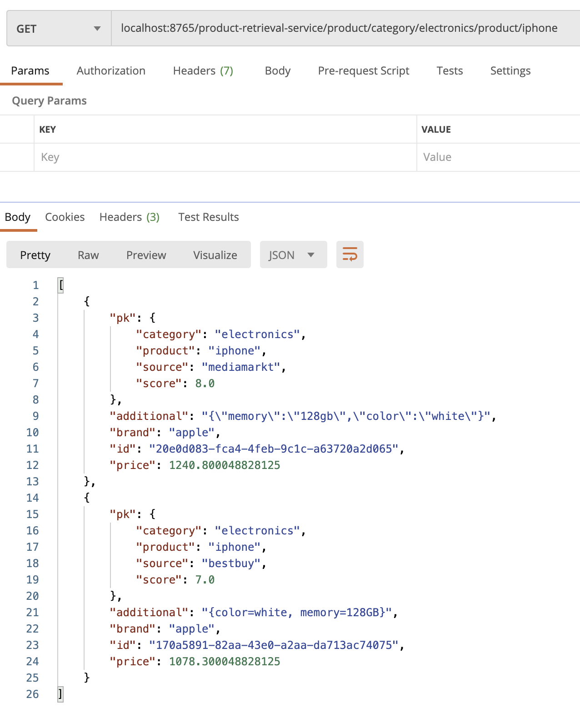Click the additional value with escaped memory JSON

346,416
